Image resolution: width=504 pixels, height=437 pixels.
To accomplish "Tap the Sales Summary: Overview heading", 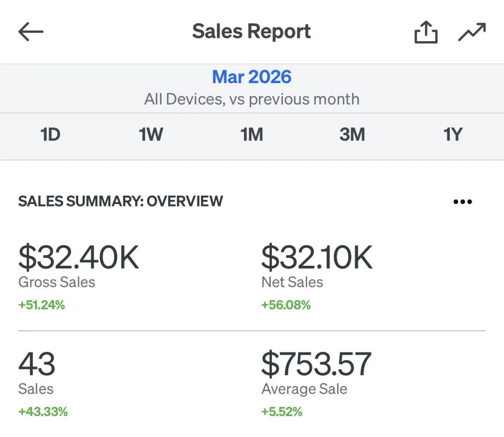I will click(x=121, y=201).
